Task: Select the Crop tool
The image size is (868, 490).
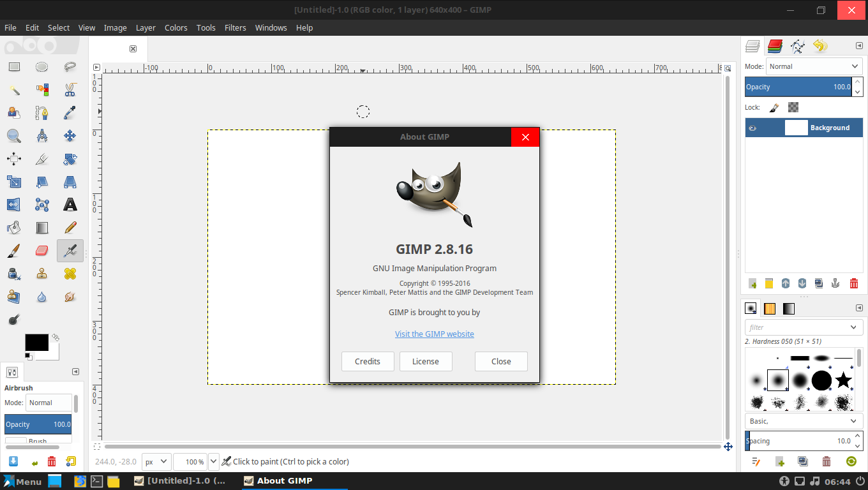Action: [x=42, y=159]
